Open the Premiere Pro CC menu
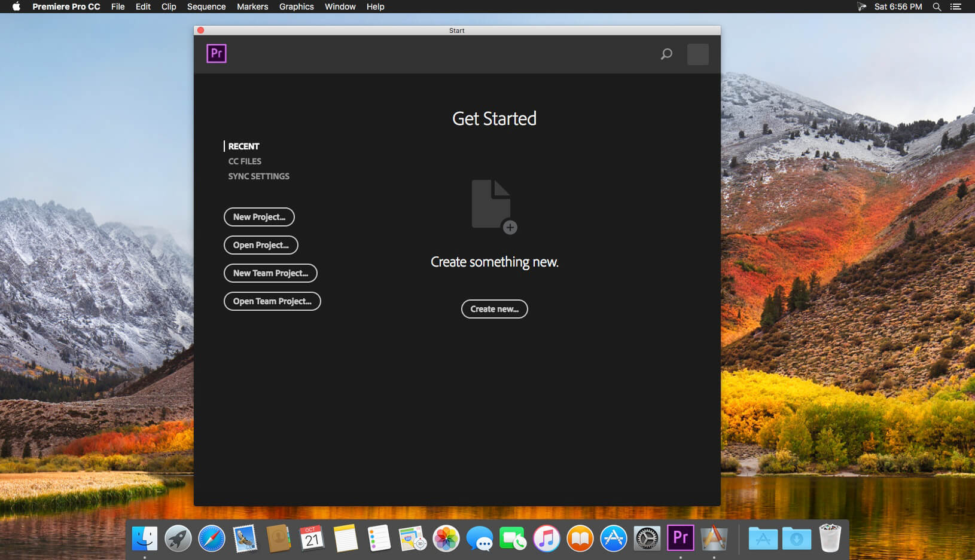 tap(66, 7)
